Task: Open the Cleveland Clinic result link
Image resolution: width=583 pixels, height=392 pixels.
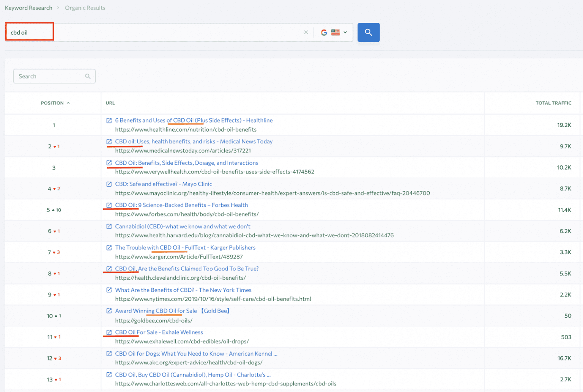Action: [x=187, y=268]
